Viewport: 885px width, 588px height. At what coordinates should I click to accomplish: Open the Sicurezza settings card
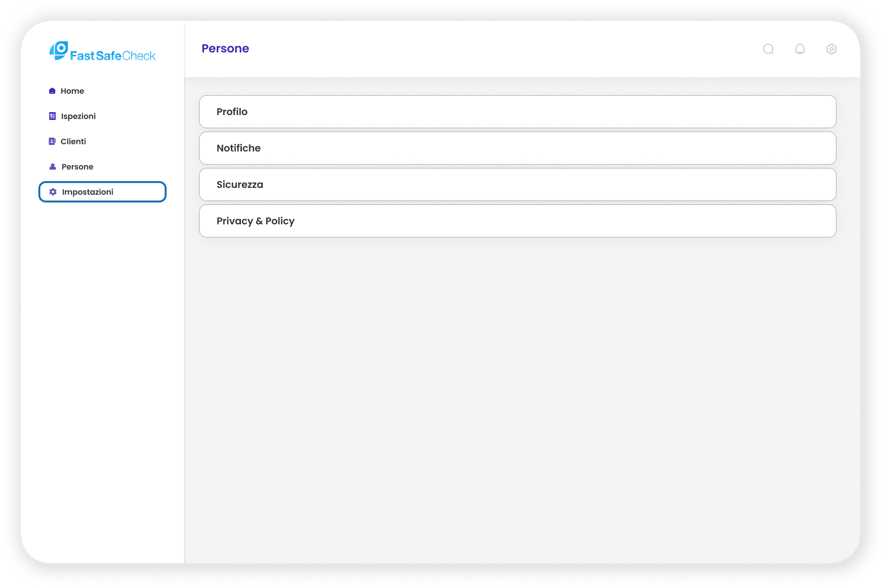coord(517,185)
